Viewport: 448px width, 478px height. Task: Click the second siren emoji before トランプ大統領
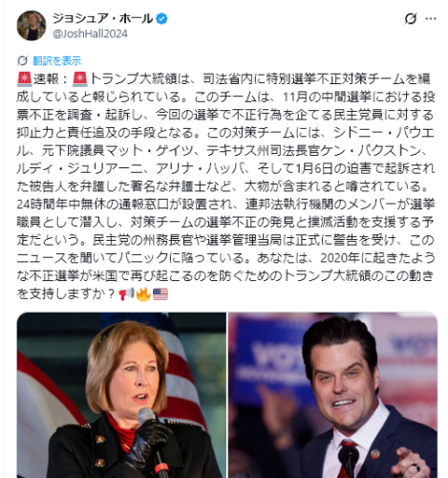pos(80,79)
